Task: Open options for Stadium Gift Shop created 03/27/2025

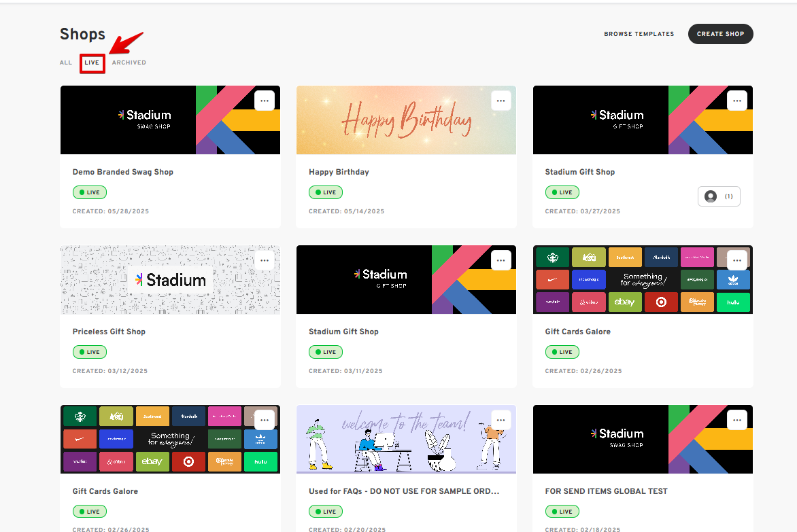Action: click(x=737, y=101)
